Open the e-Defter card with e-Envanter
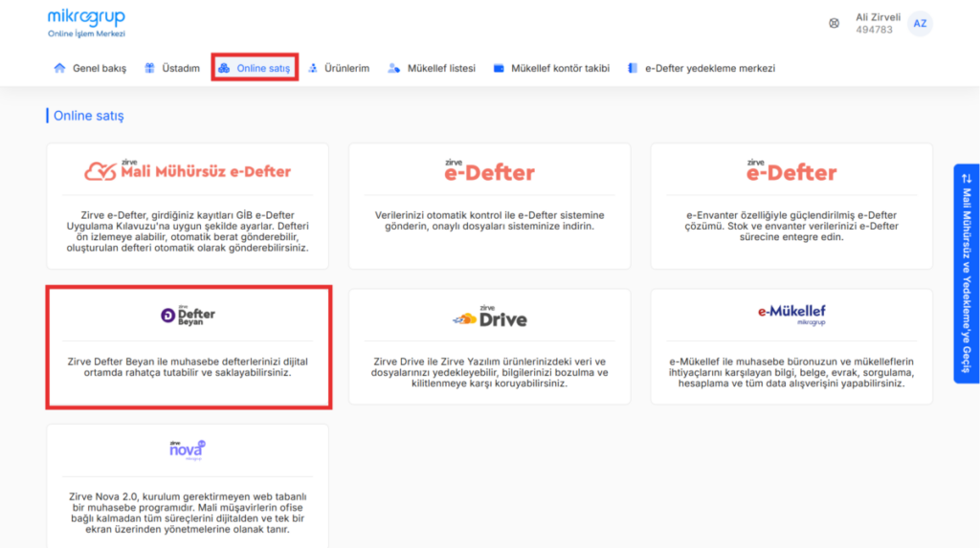Image resolution: width=980 pixels, height=548 pixels. tap(791, 207)
